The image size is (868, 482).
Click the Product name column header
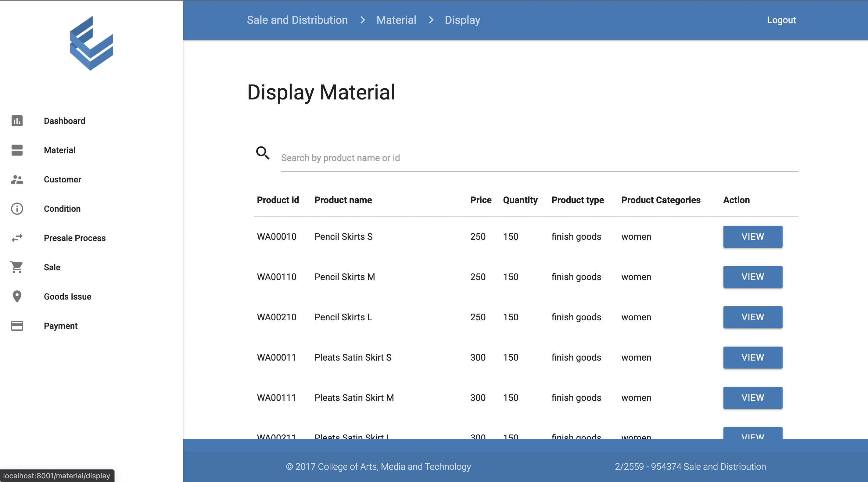click(343, 200)
